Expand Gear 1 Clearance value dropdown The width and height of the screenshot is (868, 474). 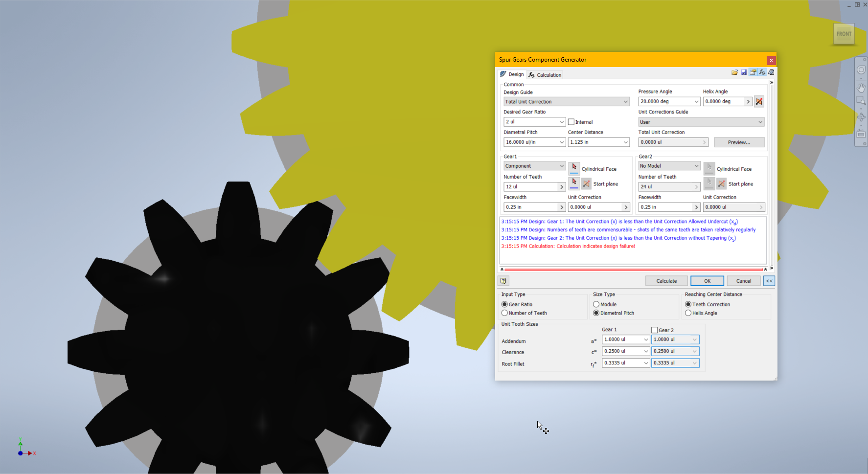click(x=646, y=351)
